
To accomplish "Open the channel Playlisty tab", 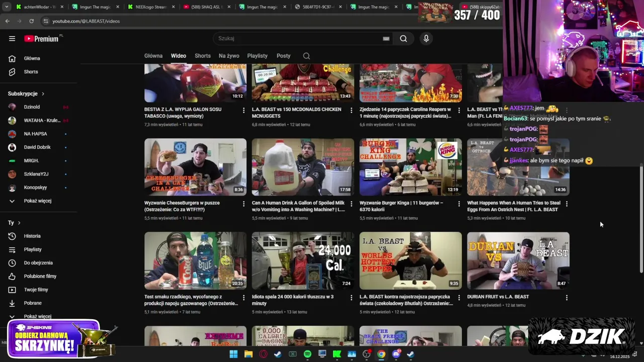I will click(x=258, y=56).
